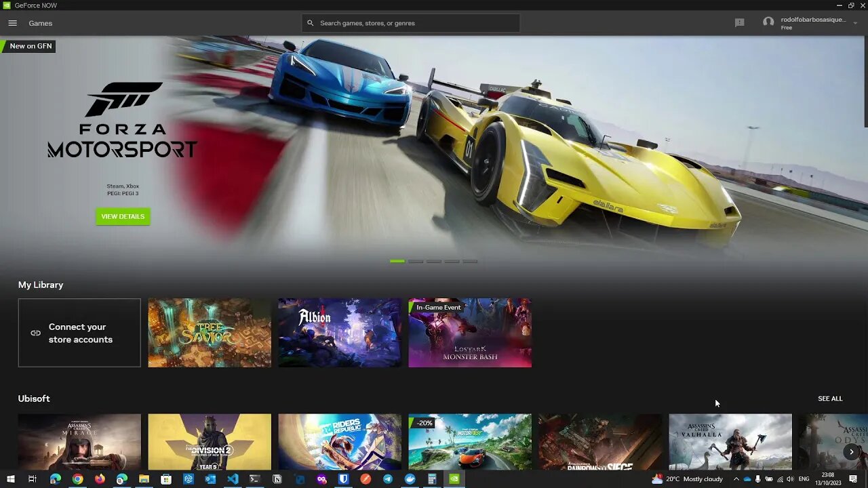Click the My Library heading
This screenshot has width=868, height=488.
tap(41, 285)
